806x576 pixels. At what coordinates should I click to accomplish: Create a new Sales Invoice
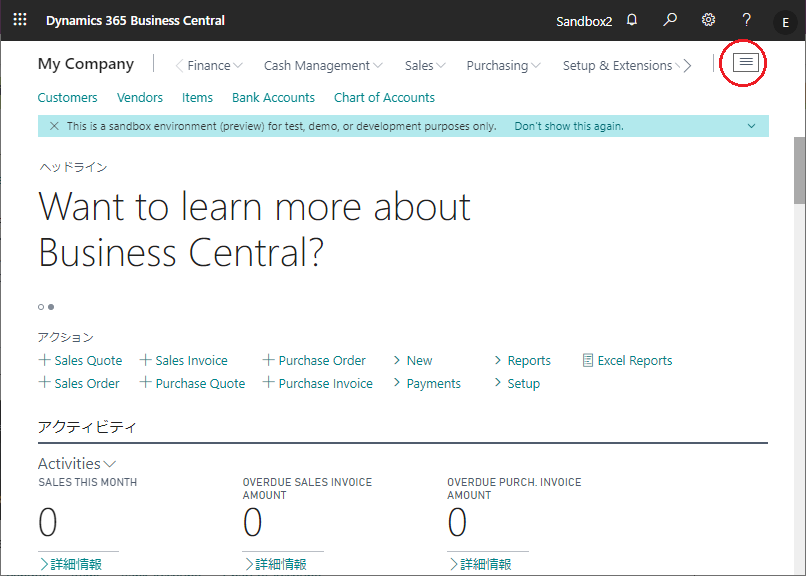184,360
